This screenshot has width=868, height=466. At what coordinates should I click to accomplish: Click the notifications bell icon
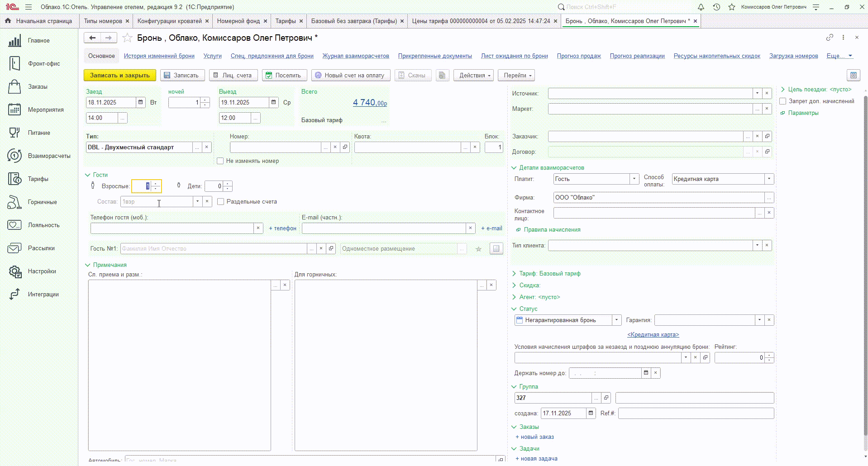(x=701, y=7)
